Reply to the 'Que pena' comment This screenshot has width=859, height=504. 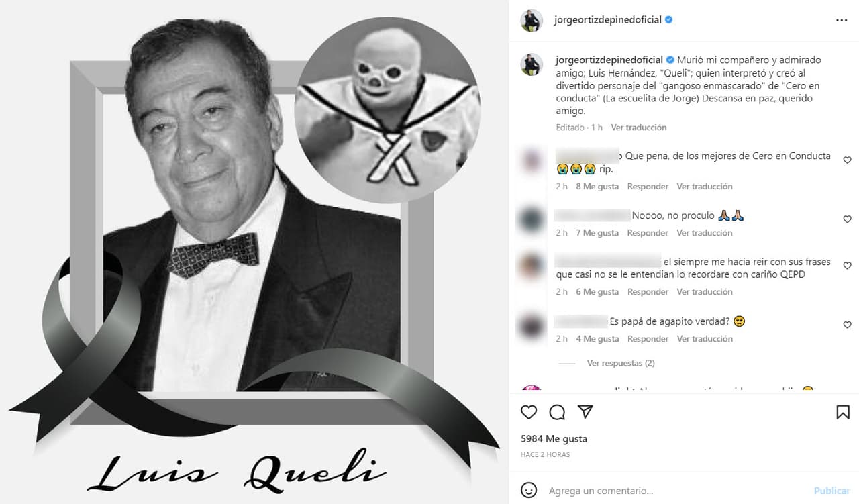648,187
